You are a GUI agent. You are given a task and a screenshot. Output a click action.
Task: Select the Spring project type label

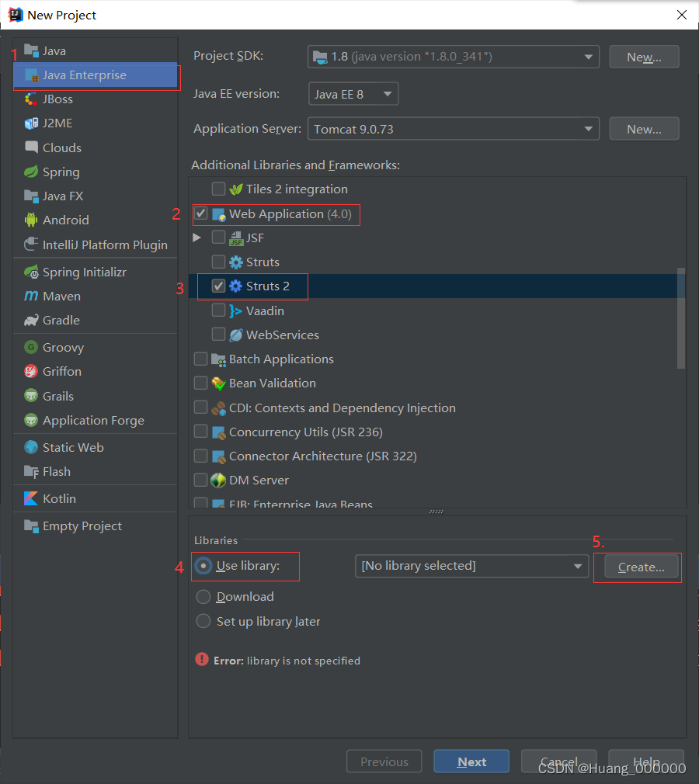[x=61, y=172]
